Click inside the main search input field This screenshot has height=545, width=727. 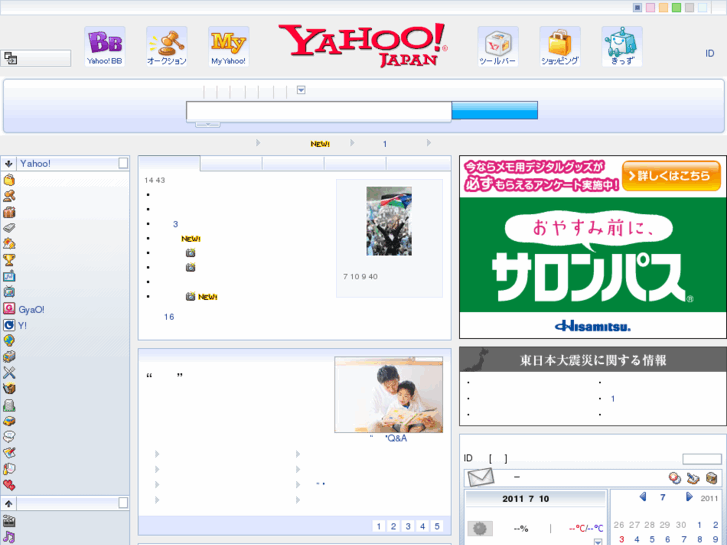[x=319, y=112]
